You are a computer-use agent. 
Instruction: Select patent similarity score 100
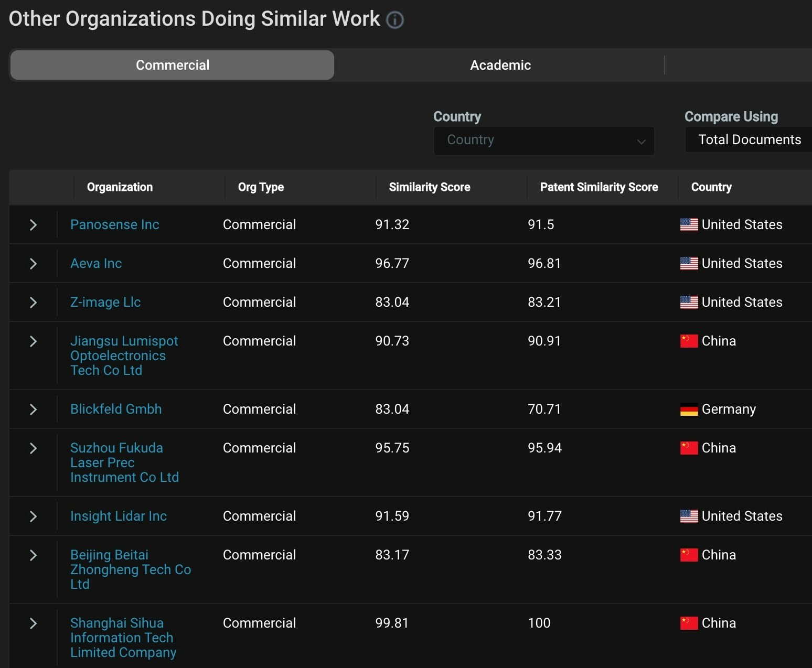click(x=539, y=623)
